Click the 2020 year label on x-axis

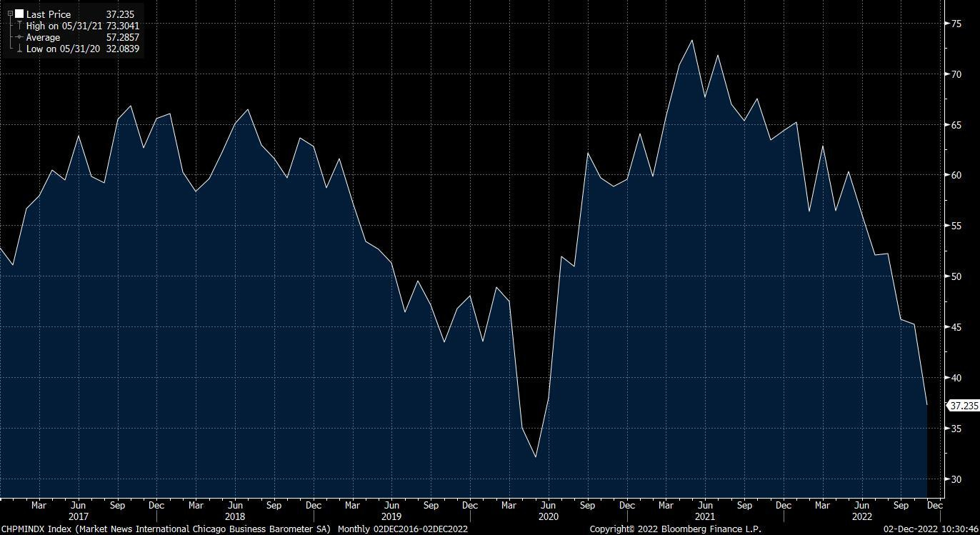[x=548, y=516]
